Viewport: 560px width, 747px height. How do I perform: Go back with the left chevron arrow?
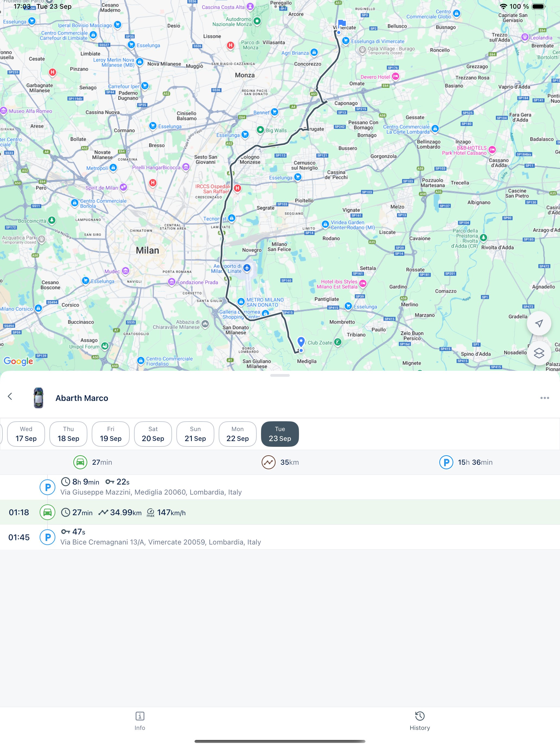tap(10, 397)
